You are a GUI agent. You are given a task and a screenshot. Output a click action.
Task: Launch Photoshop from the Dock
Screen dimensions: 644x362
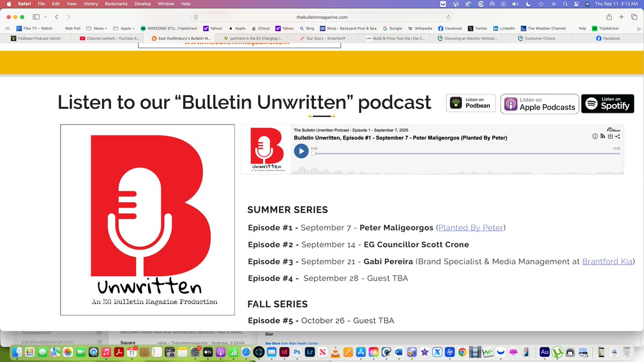pyautogui.click(x=297, y=352)
